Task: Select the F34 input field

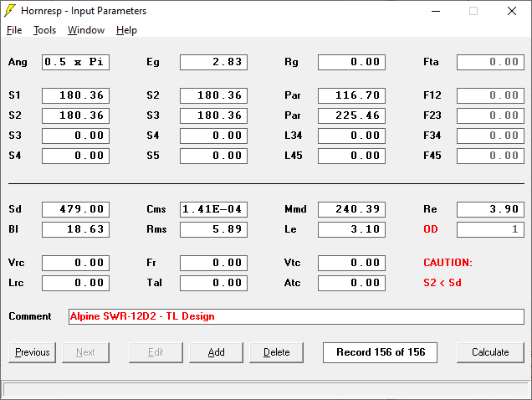Action: tap(490, 136)
